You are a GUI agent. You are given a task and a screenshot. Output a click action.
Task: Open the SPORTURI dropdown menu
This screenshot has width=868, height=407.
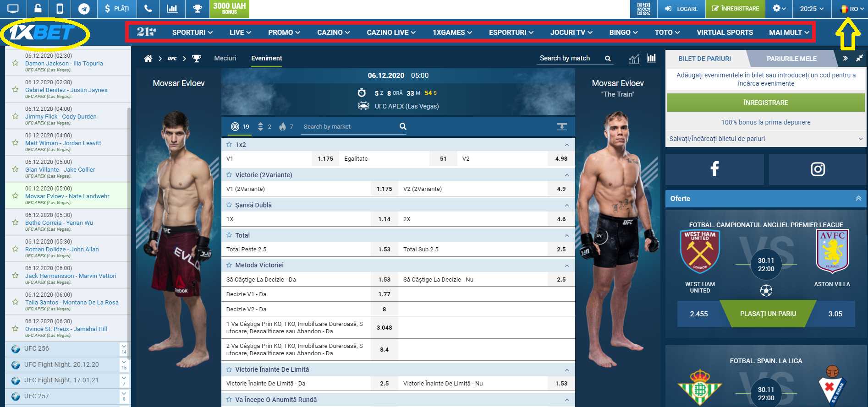tap(192, 33)
